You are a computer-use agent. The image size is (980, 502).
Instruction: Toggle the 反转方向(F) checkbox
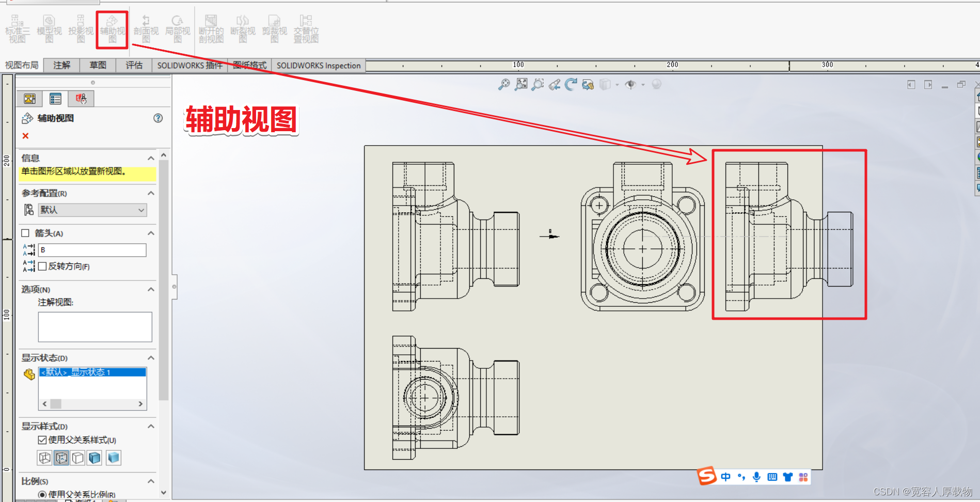[x=42, y=266]
